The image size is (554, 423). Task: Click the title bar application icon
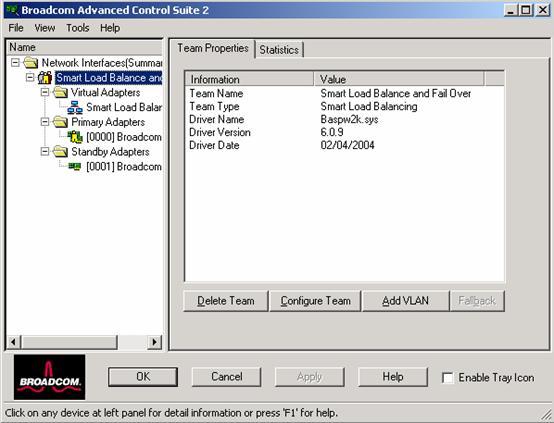[x=12, y=10]
